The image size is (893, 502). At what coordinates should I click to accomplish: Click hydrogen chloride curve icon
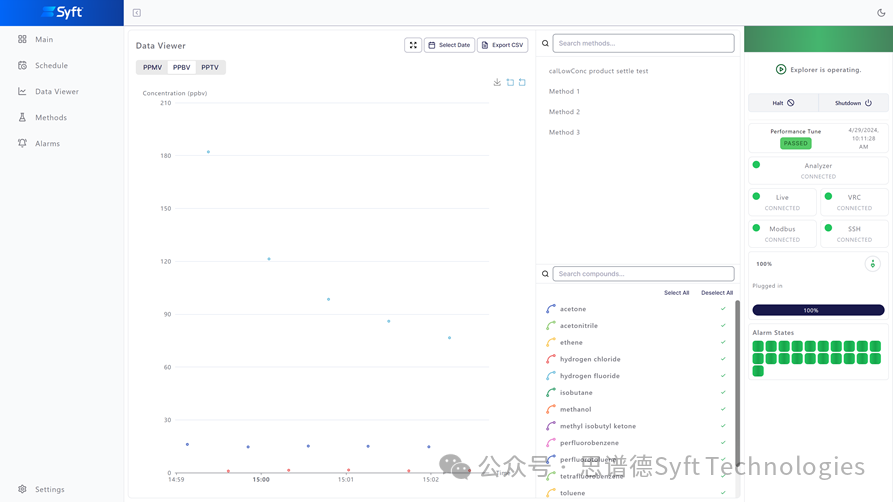(x=551, y=359)
